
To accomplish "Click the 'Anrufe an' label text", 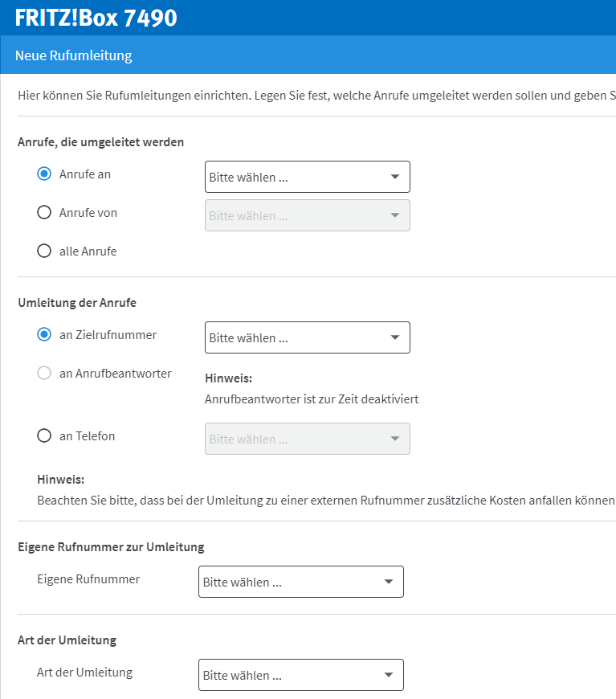I will [x=85, y=174].
